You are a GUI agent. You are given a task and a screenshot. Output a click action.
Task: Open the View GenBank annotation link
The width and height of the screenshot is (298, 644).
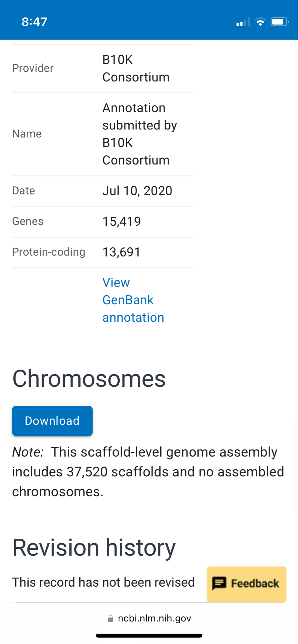point(133,300)
